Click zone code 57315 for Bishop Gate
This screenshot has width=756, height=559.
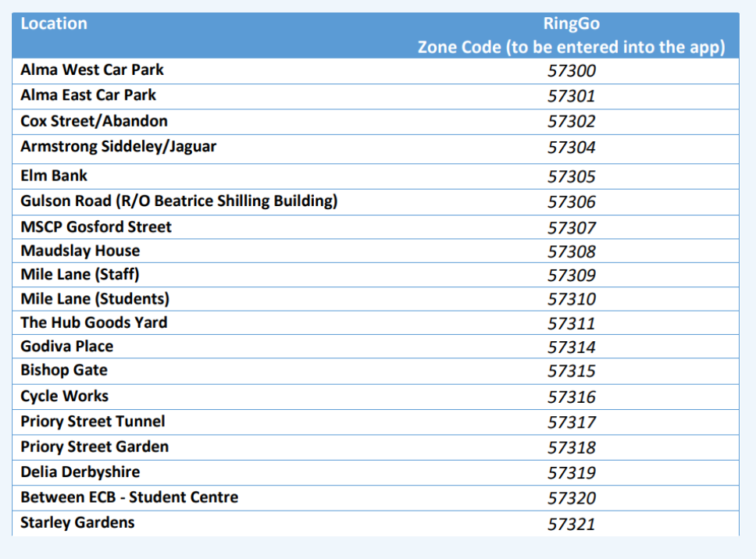coord(571,371)
